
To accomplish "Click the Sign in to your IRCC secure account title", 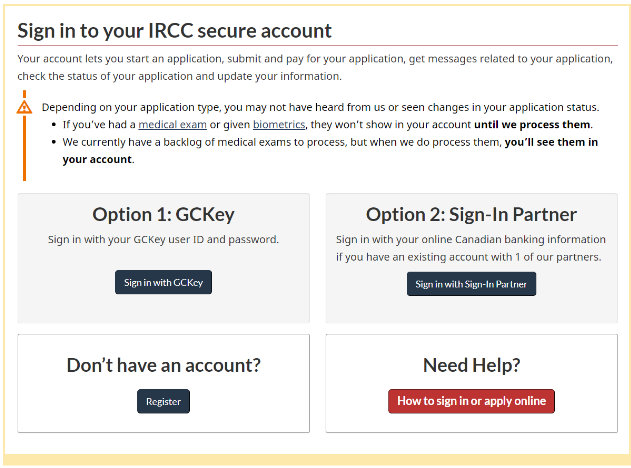I will 174,31.
